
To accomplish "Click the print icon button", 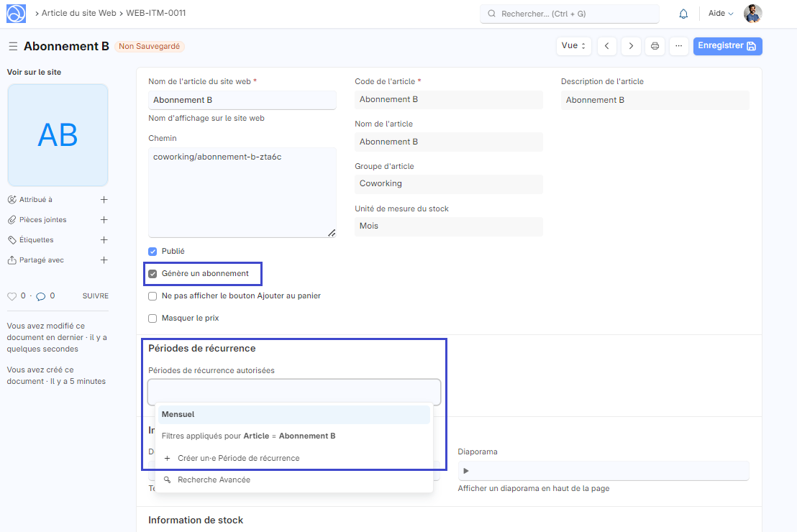I will point(655,46).
